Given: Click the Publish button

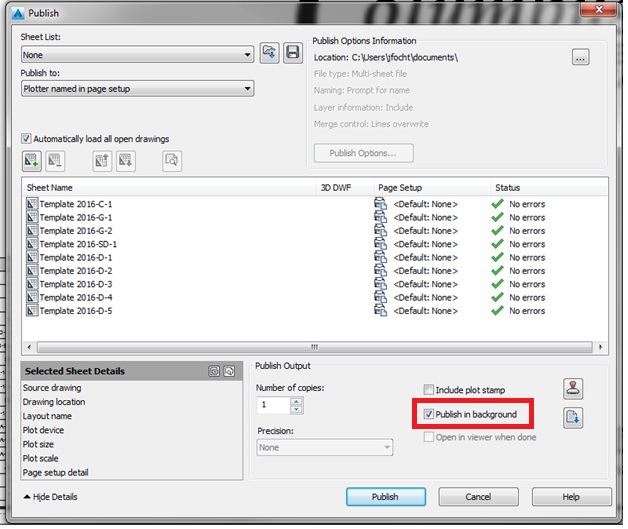Looking at the screenshot, I should click(385, 497).
